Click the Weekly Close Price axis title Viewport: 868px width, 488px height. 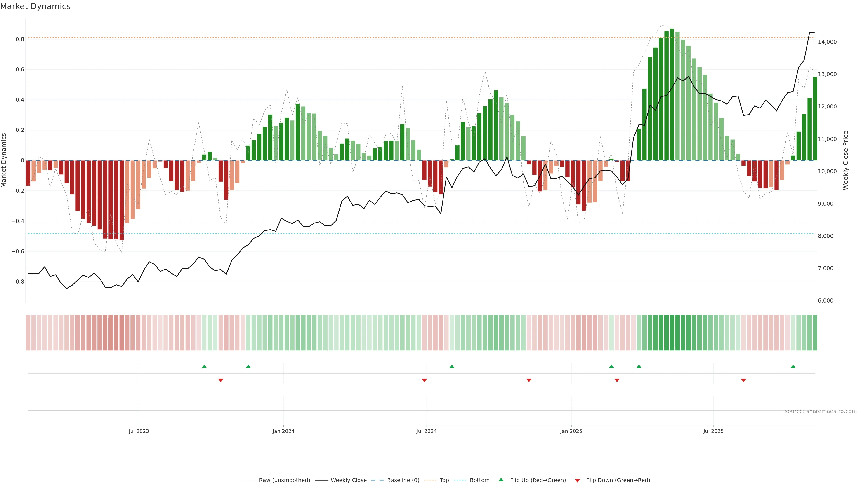point(846,160)
